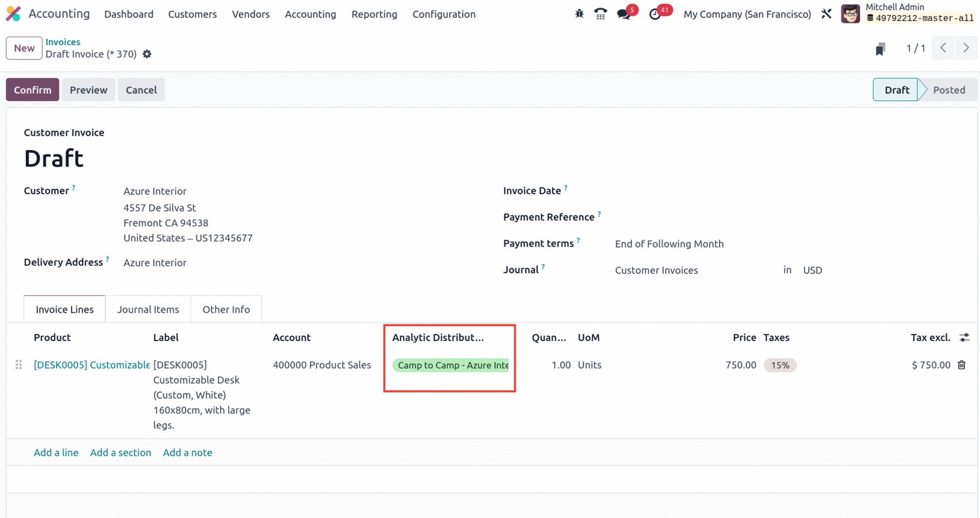Open Configuration menu
Screen dimensions: 980x518
click(x=444, y=14)
